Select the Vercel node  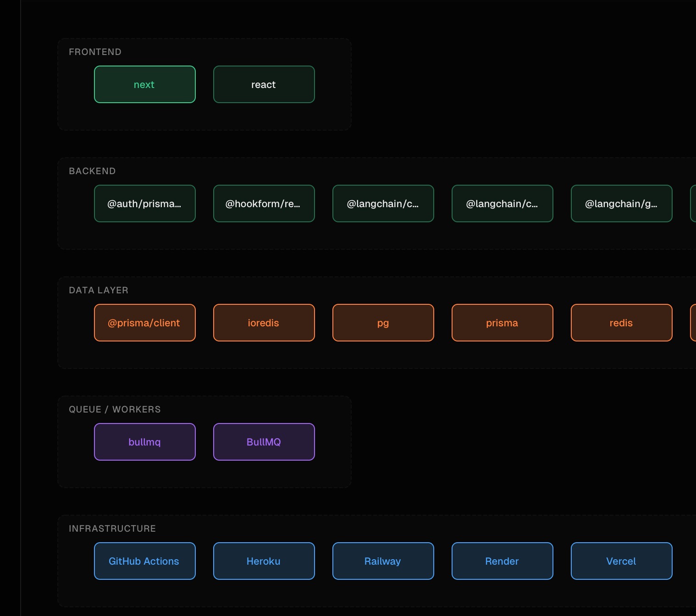point(622,561)
